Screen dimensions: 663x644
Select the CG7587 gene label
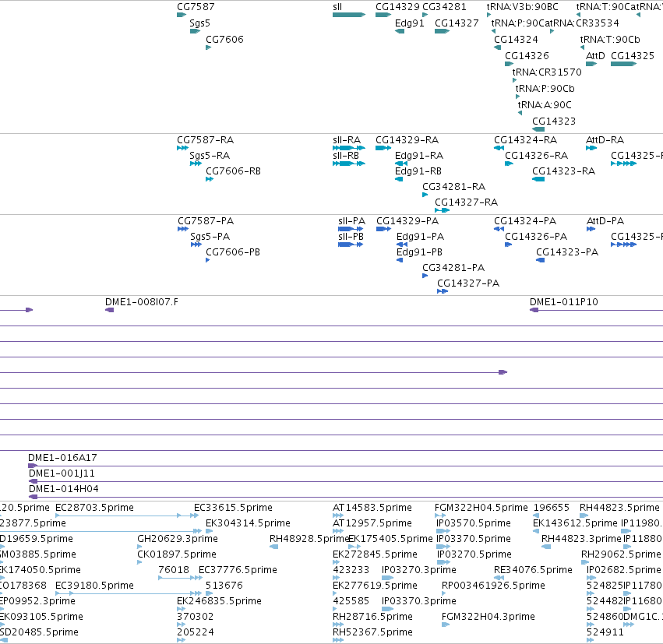point(196,7)
